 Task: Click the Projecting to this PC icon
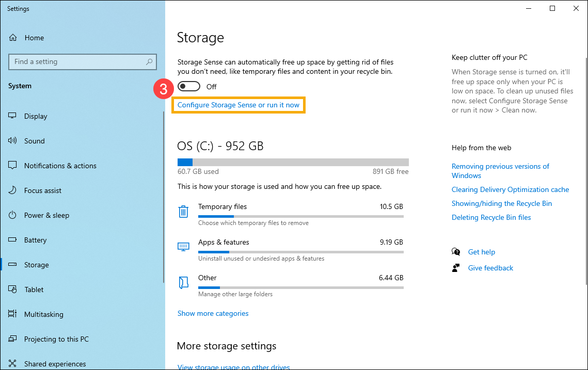pos(12,339)
